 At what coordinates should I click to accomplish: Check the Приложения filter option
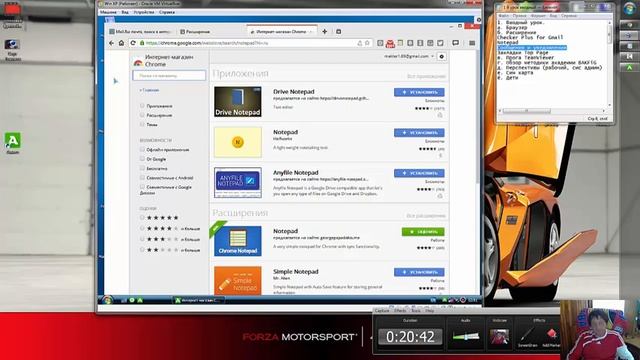click(x=142, y=106)
